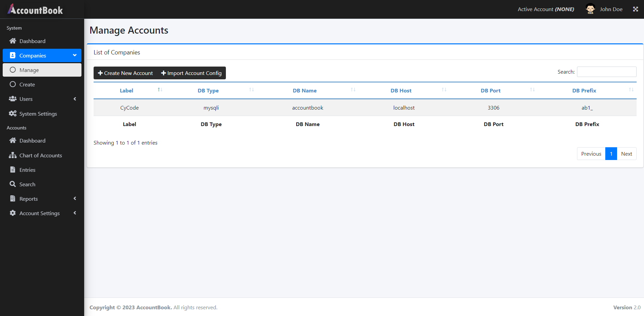This screenshot has height=316, width=644.
Task: Click the System Settings gears icon
Action: 13,114
